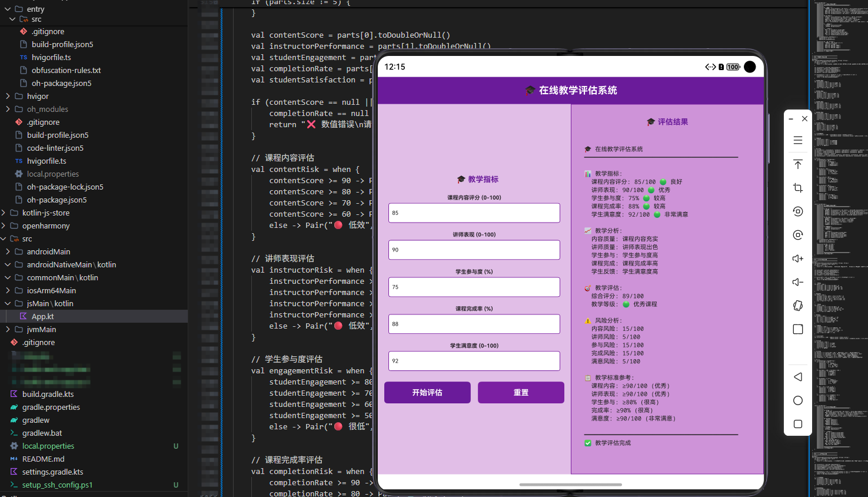Click the git icon of entry .gitignore file
Image resolution: width=868 pixels, height=497 pixels.
[x=24, y=31]
